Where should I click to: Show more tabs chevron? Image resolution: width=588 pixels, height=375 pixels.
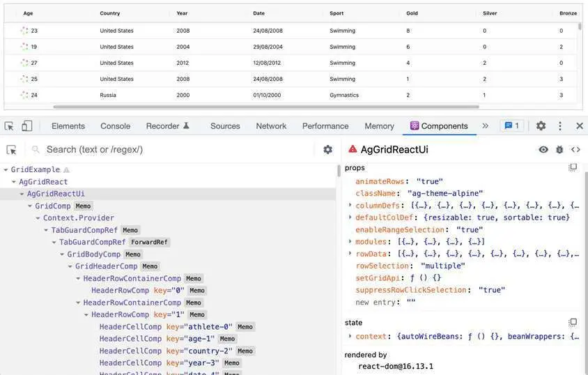[x=486, y=126]
